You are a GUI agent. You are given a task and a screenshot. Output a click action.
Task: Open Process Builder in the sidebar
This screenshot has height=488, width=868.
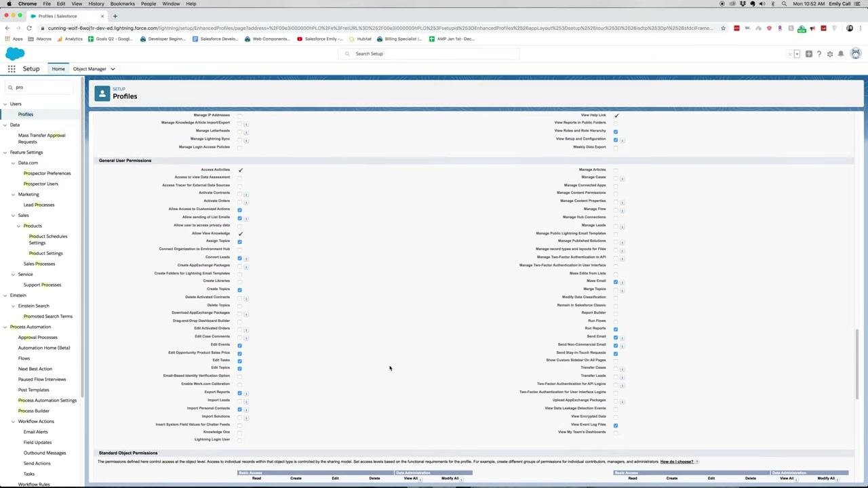34,411
